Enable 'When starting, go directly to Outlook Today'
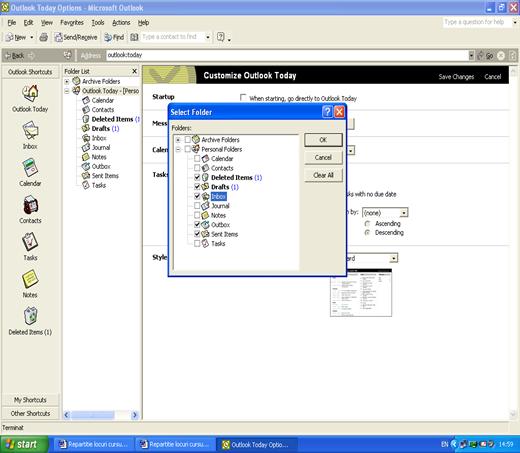 point(243,97)
